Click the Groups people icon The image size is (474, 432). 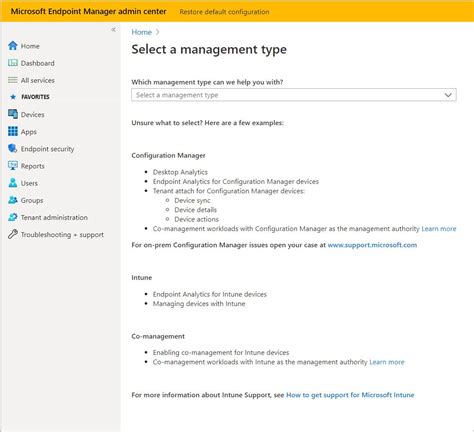(x=13, y=200)
